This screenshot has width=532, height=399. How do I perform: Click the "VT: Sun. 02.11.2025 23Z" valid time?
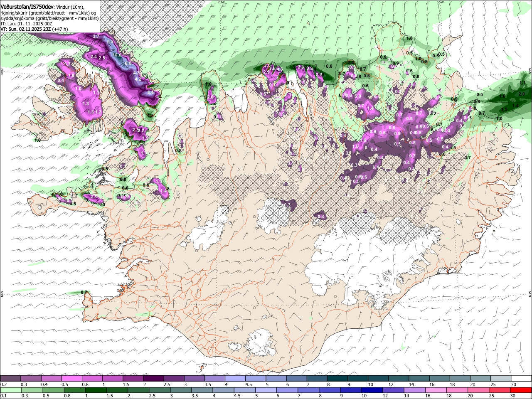point(26,29)
